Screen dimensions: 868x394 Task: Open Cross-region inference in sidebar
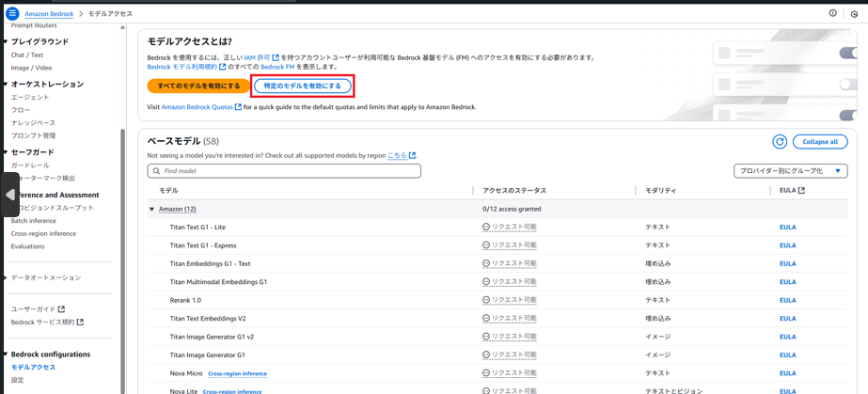coord(44,233)
